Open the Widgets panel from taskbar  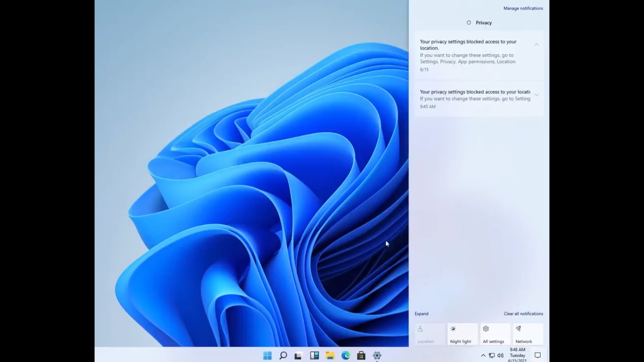(x=314, y=355)
